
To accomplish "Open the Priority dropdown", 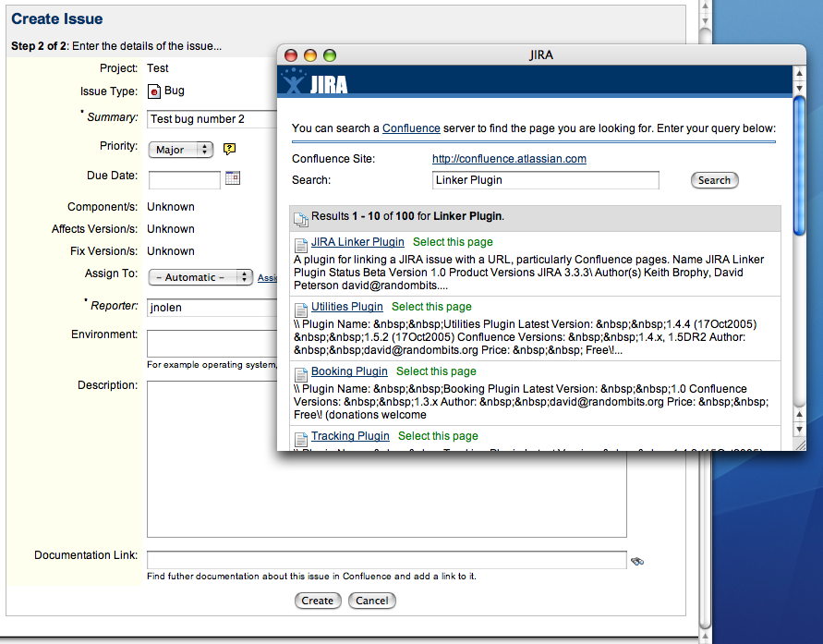I will tap(181, 150).
